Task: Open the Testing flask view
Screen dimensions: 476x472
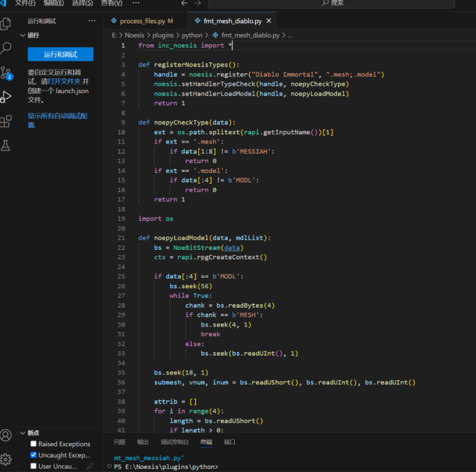Action: tap(6, 145)
